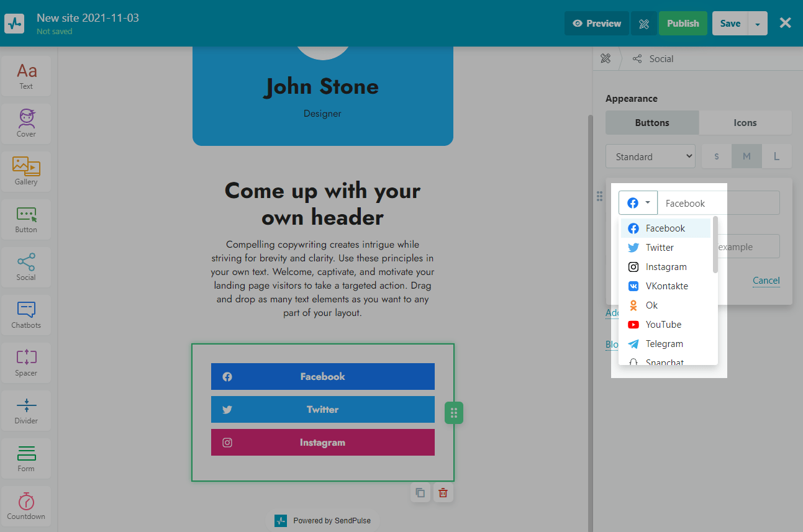
Task: Choose Facebook from the network list
Action: (x=666, y=228)
